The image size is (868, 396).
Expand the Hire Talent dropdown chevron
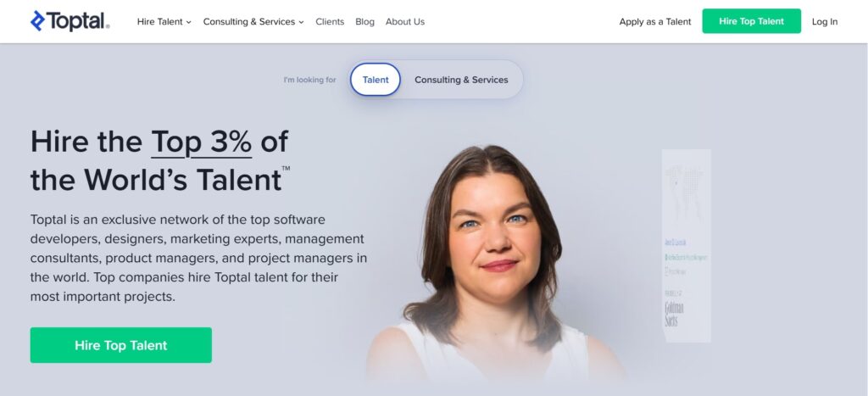click(189, 22)
